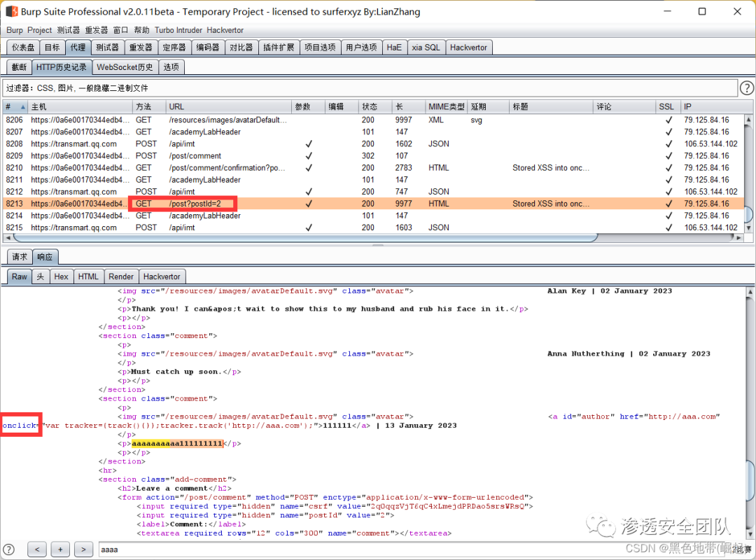756x560 pixels.
Task: Open help icon beside search bar
Action: [8, 549]
